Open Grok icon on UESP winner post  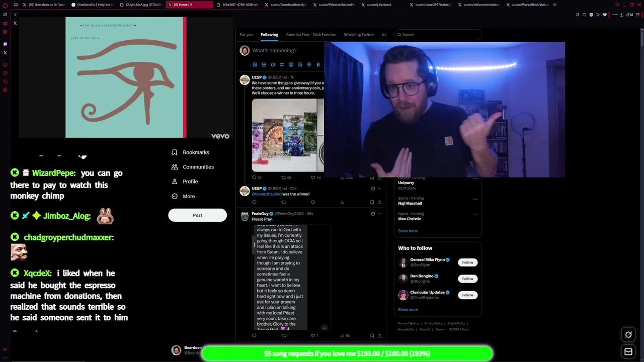tap(373, 189)
